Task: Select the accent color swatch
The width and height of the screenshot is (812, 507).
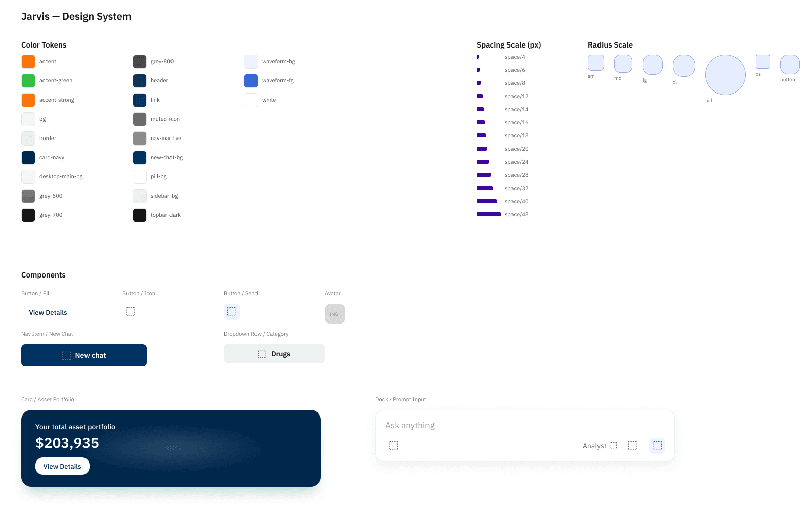Action: (x=28, y=62)
